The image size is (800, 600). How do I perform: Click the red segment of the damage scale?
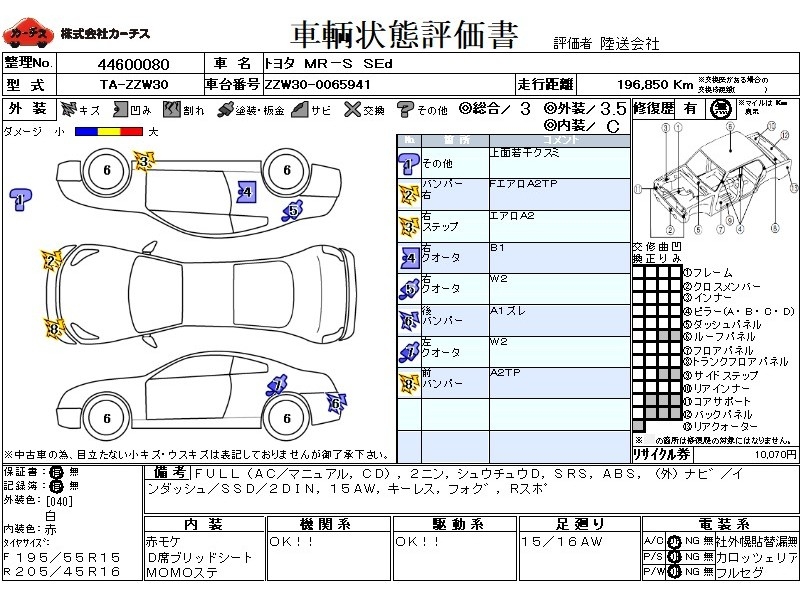132,132
